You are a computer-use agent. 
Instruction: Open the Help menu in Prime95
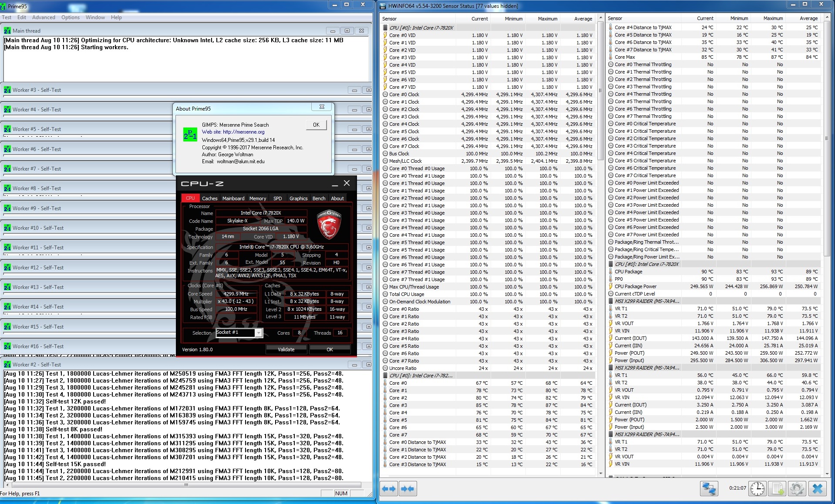[x=116, y=17]
